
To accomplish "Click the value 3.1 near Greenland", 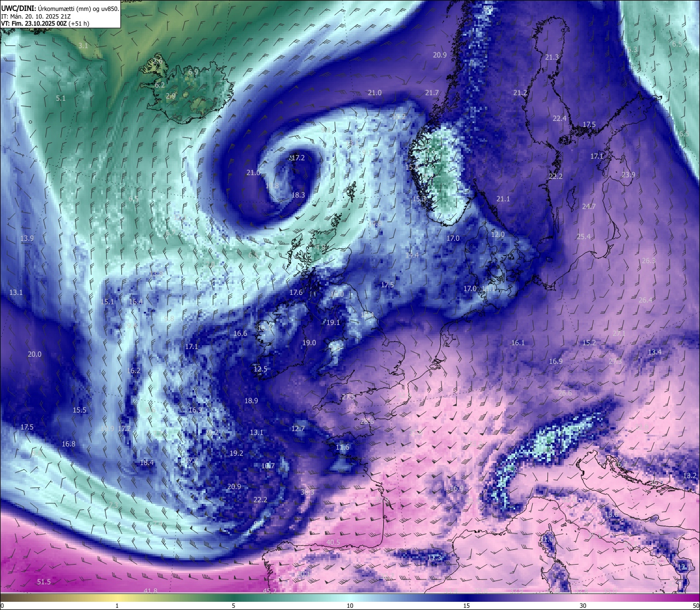I will pos(83,46).
